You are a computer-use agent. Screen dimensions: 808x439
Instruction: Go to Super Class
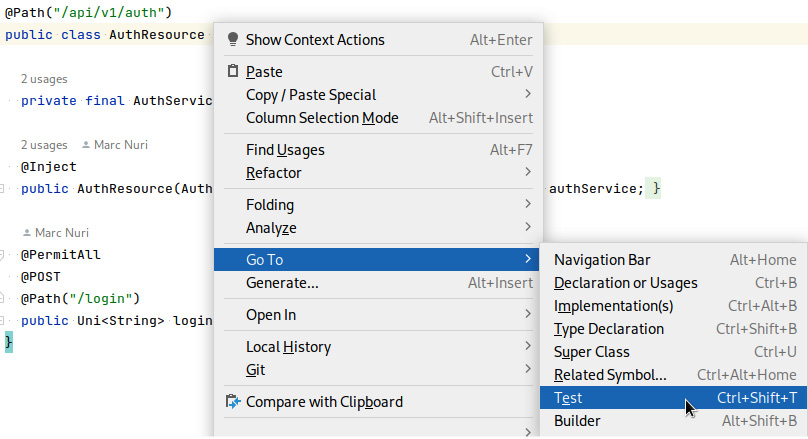674,352
